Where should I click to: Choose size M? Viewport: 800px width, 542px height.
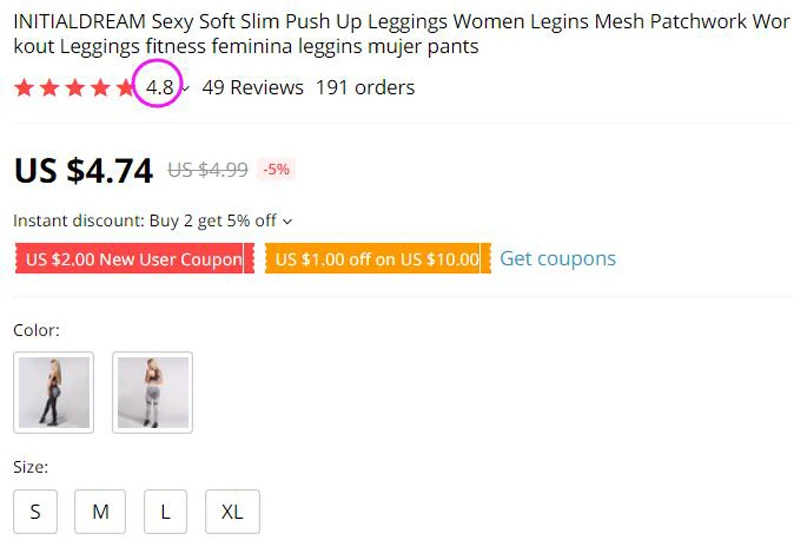click(100, 512)
